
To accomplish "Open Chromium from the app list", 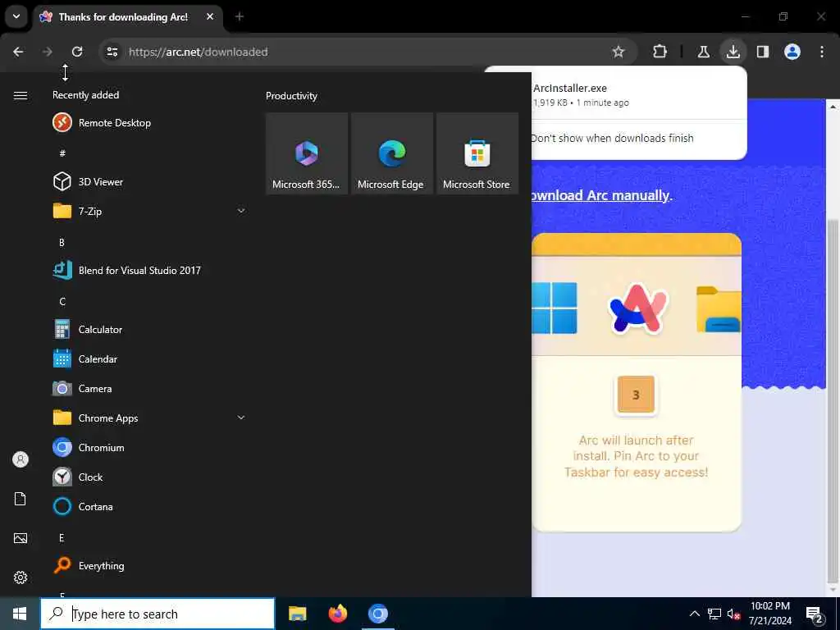I will (x=149, y=447).
